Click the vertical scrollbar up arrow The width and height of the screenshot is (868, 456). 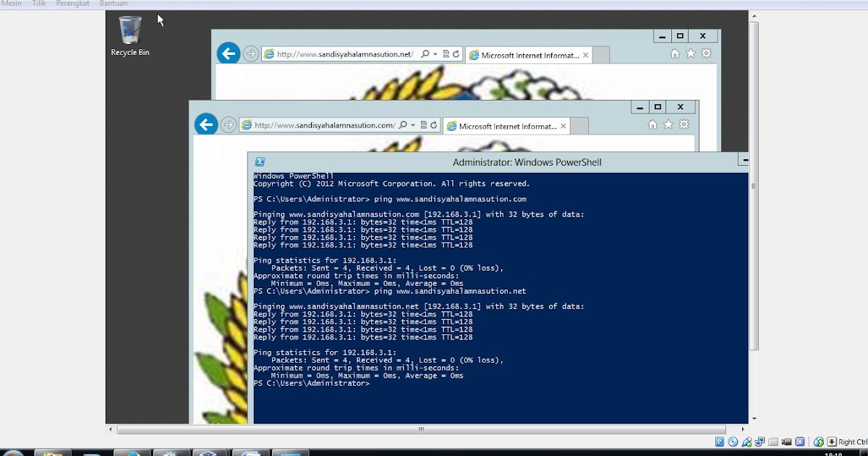coord(754,15)
